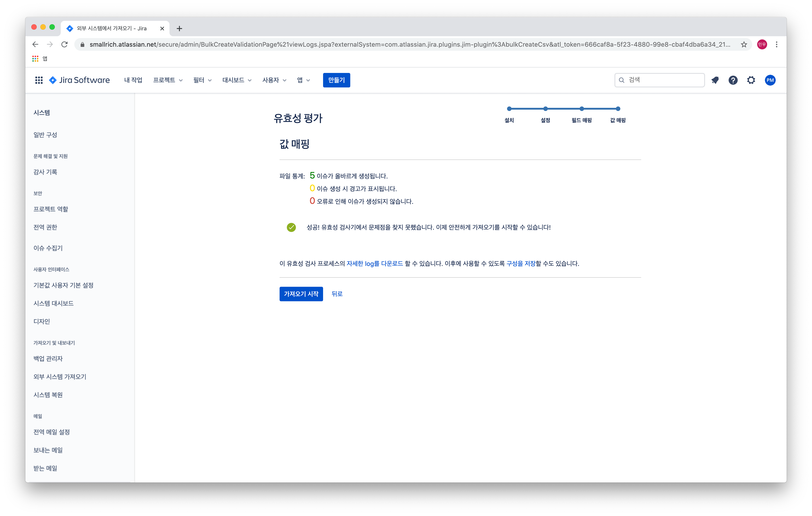Click the 가져오기 시작 button

coord(301,294)
